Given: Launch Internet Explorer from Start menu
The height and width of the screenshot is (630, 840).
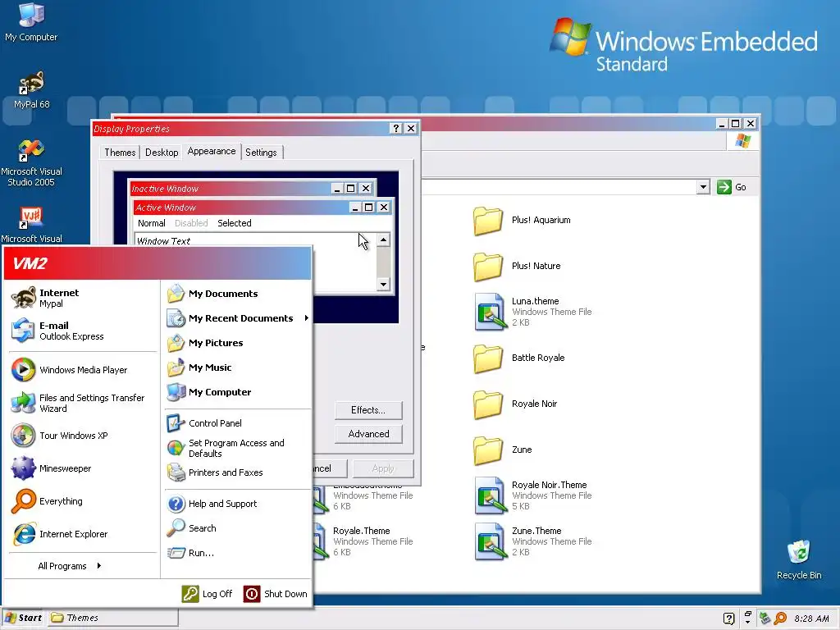Looking at the screenshot, I should click(x=83, y=534).
